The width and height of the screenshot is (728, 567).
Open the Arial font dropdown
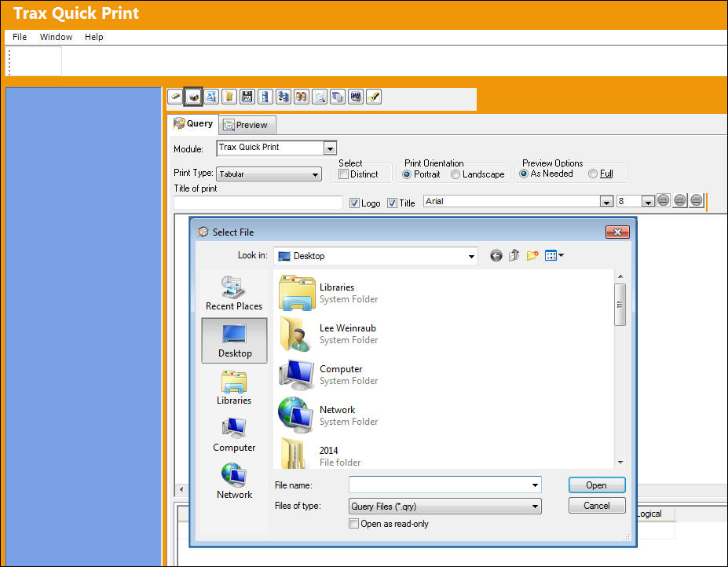(x=606, y=202)
